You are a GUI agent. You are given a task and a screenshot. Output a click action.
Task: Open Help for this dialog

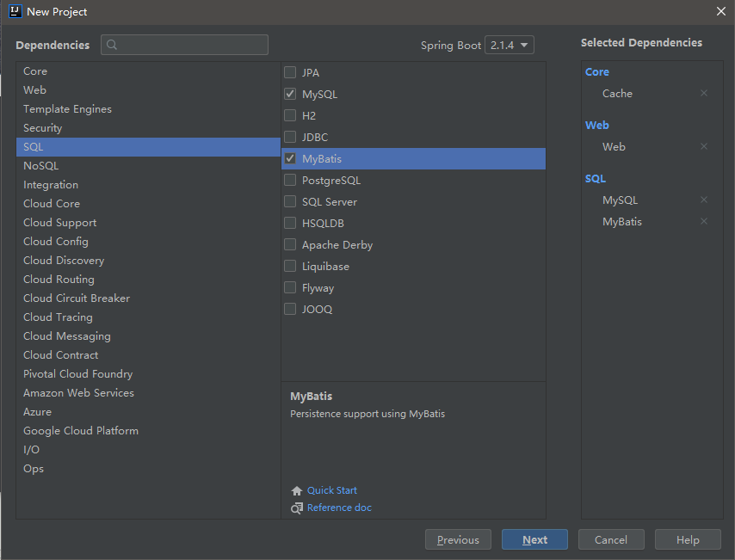687,540
